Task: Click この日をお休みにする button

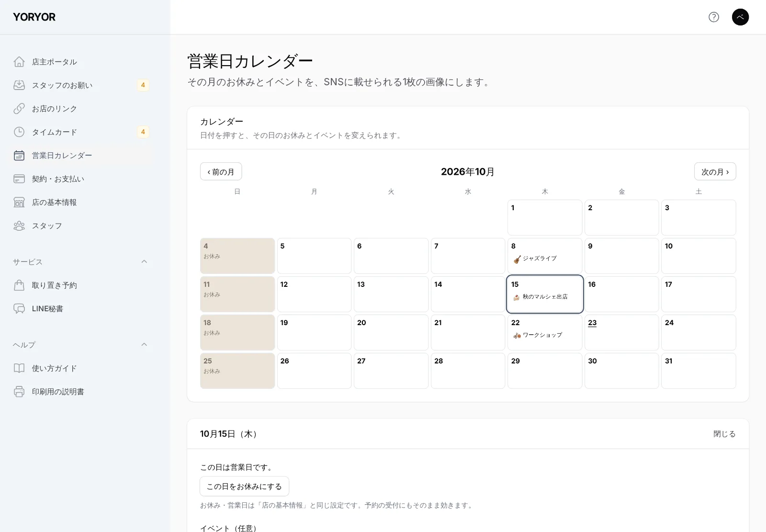Action: click(244, 487)
